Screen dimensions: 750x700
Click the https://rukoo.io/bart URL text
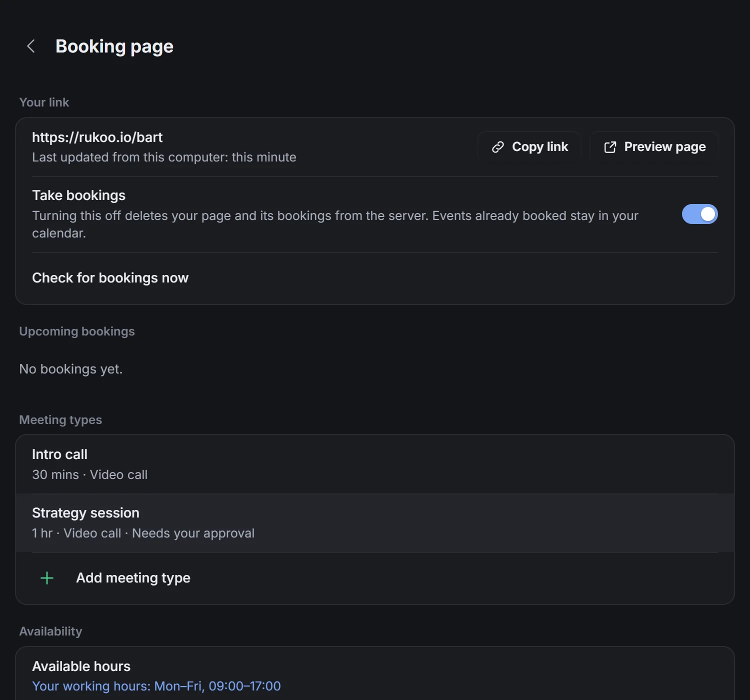coord(97,137)
